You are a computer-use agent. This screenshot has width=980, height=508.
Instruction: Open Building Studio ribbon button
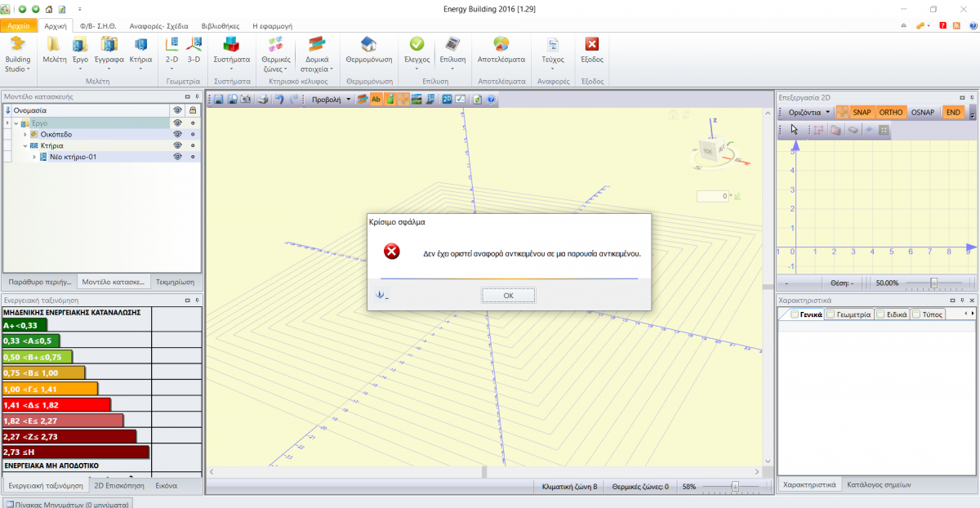click(17, 55)
